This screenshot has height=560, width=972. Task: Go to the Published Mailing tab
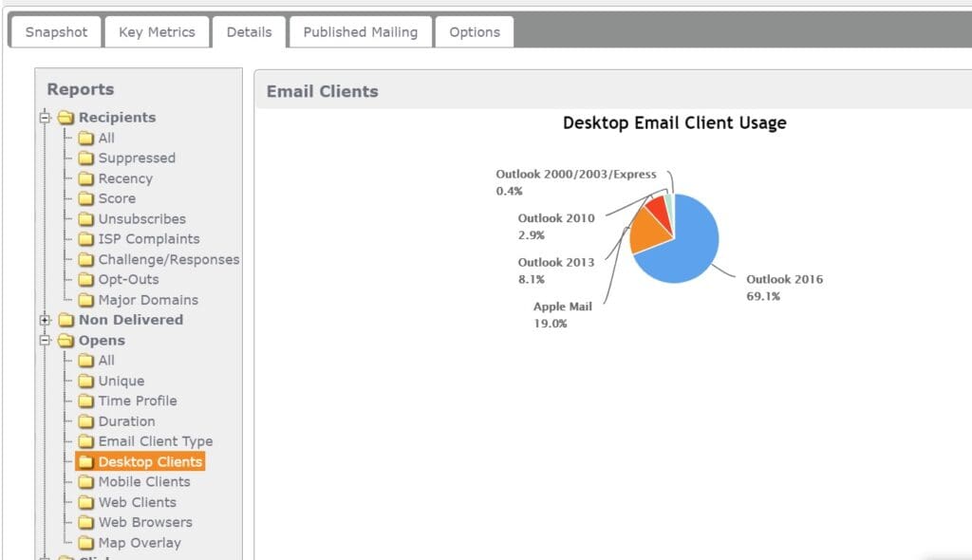point(360,32)
